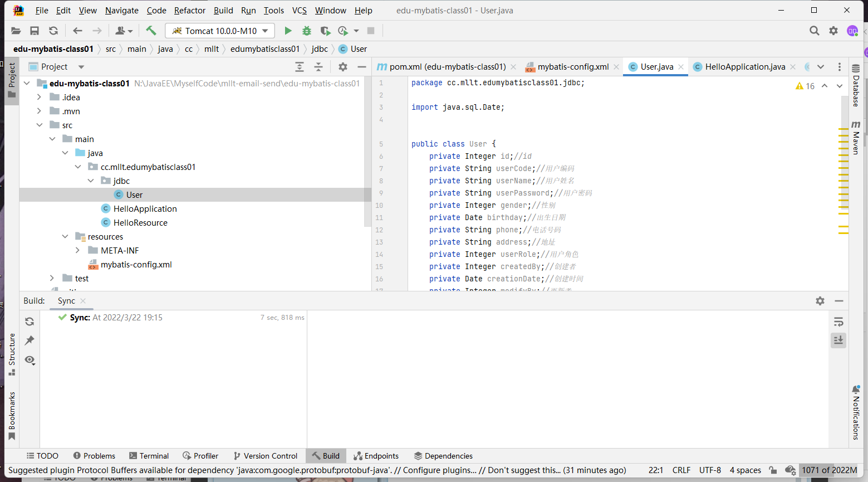This screenshot has width=868, height=482.
Task: Open IDE settings gear in main toolbar
Action: (833, 31)
